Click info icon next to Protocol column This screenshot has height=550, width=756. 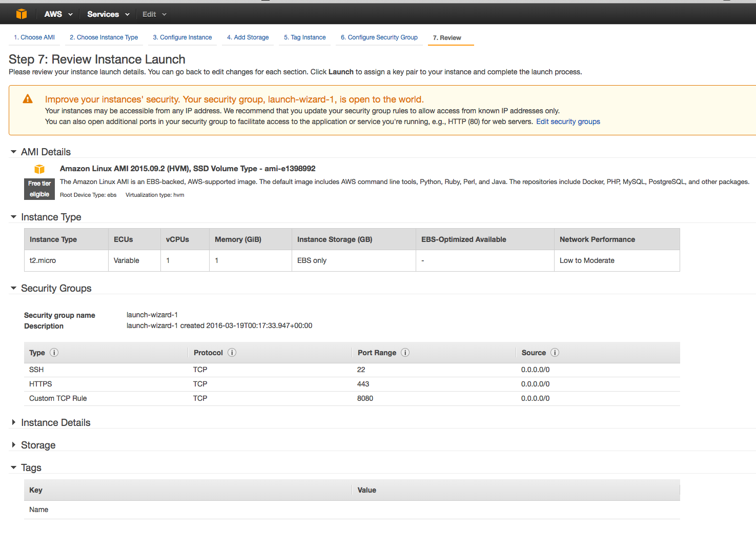tap(232, 353)
